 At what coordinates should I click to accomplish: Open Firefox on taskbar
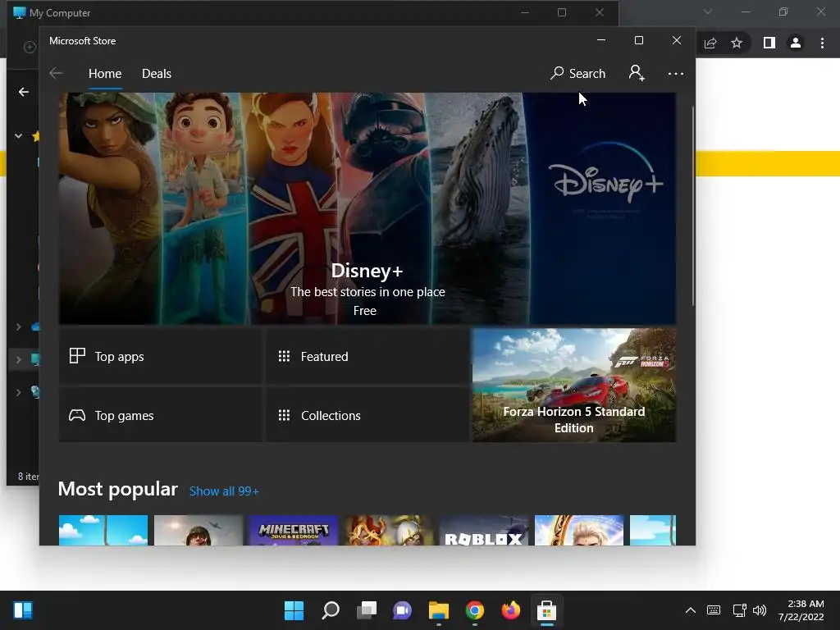tap(510, 610)
